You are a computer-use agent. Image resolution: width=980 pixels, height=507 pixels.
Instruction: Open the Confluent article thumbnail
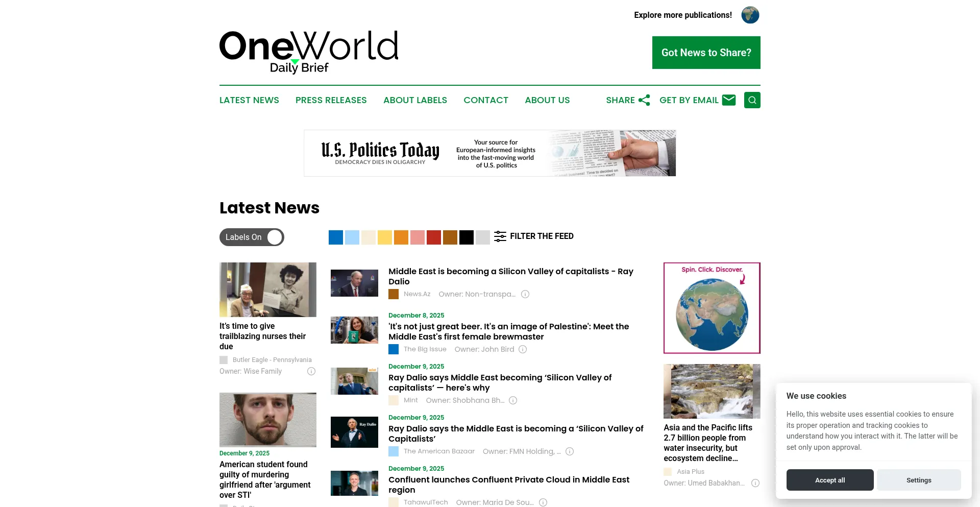pyautogui.click(x=354, y=483)
